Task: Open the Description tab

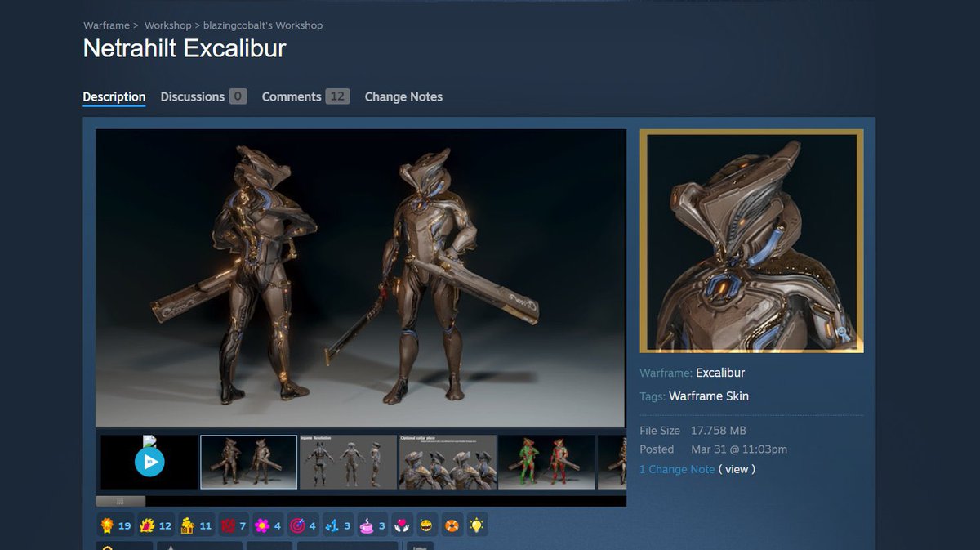Action: pyautogui.click(x=114, y=96)
